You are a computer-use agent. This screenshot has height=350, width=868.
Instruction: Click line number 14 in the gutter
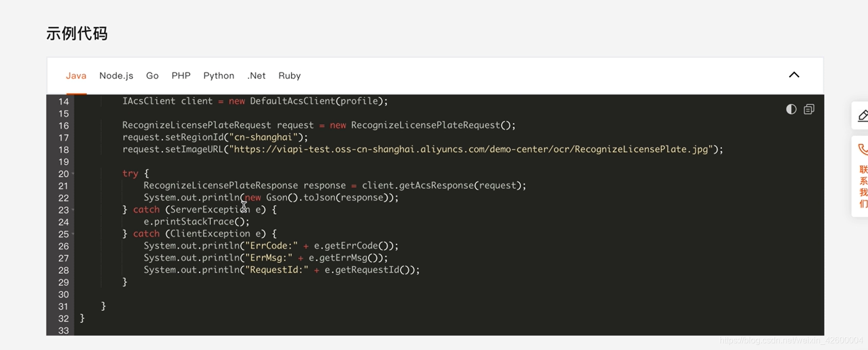(63, 102)
